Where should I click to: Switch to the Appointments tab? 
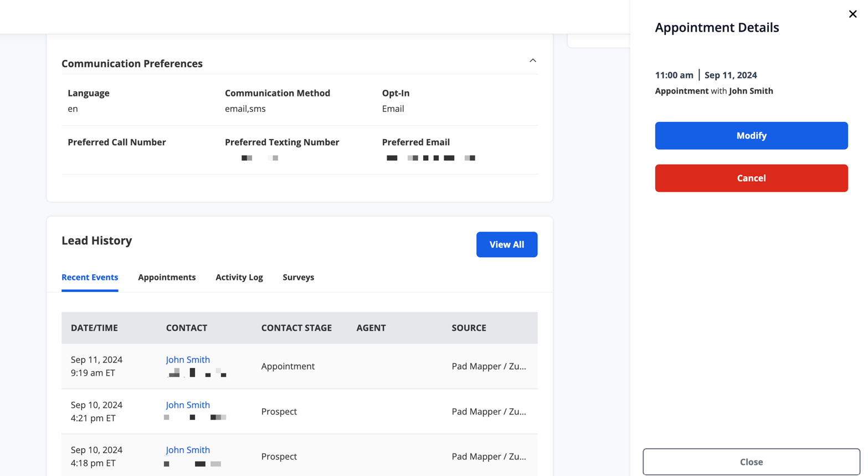coord(167,277)
